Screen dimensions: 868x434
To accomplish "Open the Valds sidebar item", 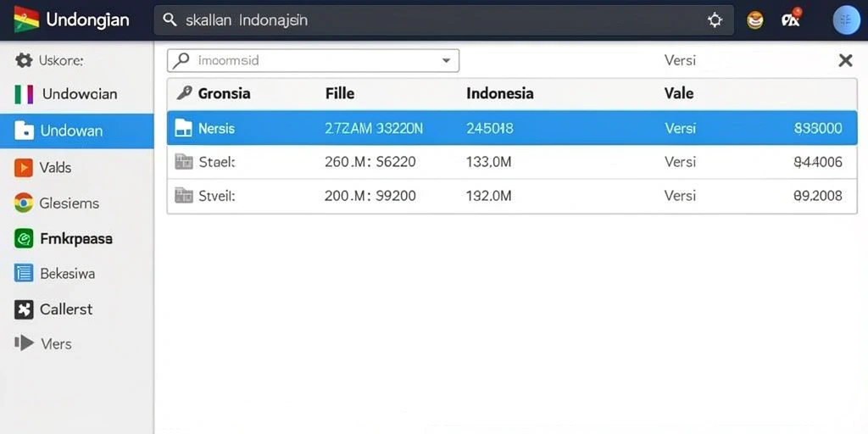I will tap(77, 167).
